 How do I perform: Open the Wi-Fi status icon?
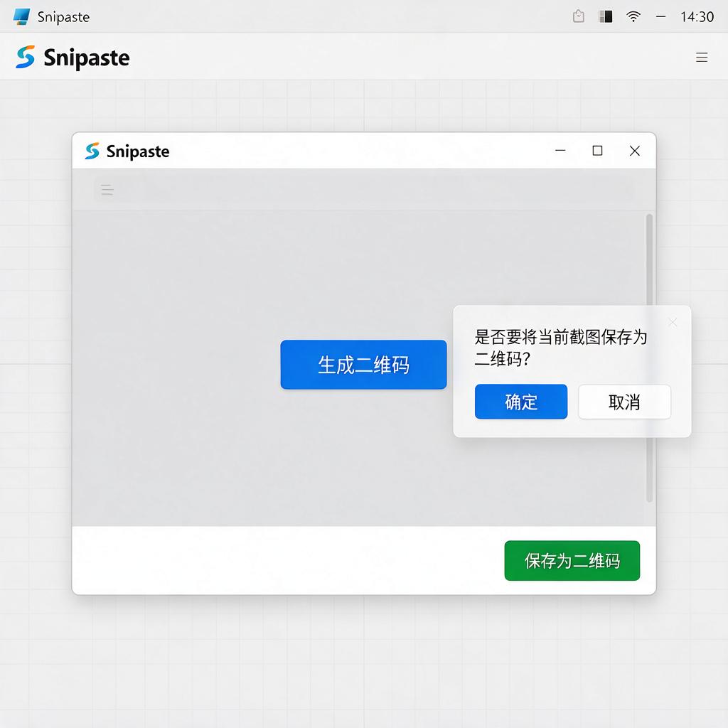click(x=633, y=17)
